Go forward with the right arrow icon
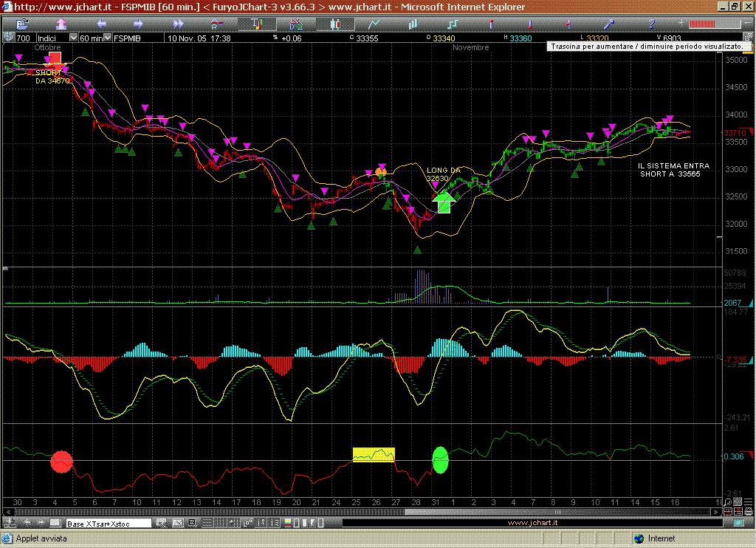Image resolution: width=756 pixels, height=548 pixels. (x=140, y=24)
